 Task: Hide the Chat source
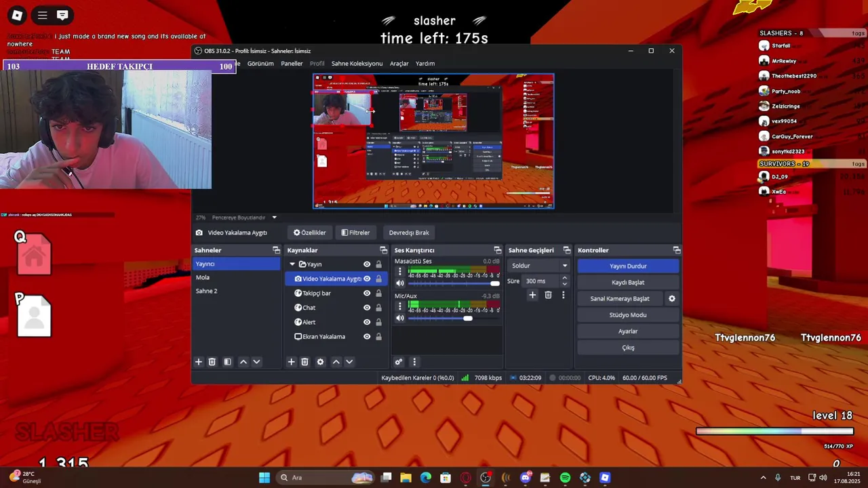point(367,308)
